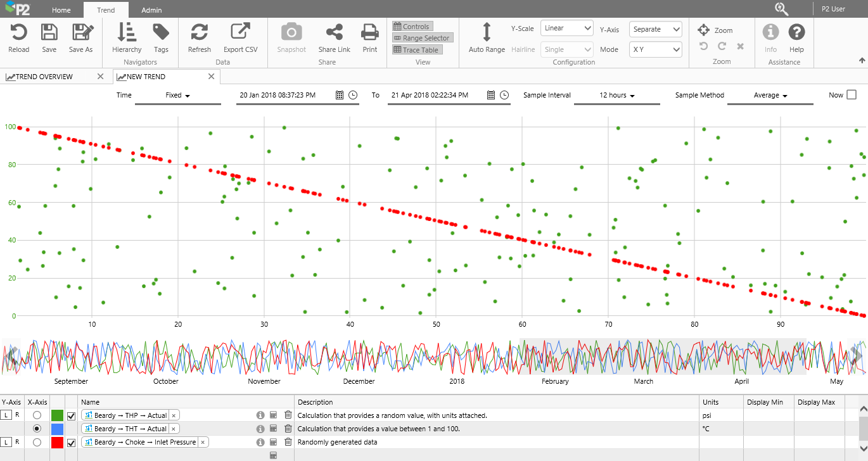Click the red color swatch for Choke trace
This screenshot has width=868, height=461.
tap(57, 442)
